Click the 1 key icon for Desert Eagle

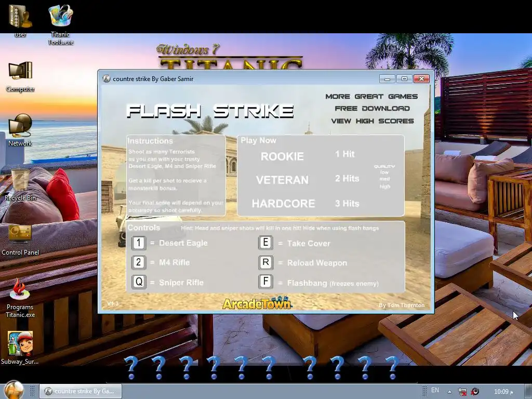[x=138, y=243]
